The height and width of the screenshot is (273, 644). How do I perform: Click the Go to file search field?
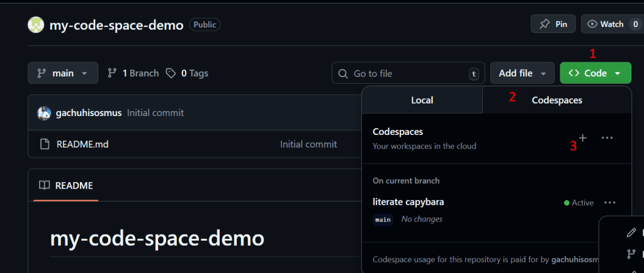[x=408, y=73]
